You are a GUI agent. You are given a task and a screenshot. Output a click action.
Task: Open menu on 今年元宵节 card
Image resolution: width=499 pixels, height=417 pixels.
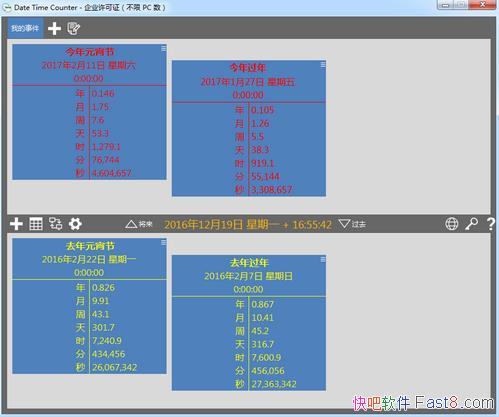163,49
